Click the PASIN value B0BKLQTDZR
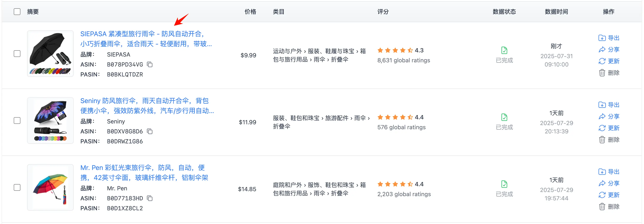Viewport: 644px width, 224px height. click(125, 75)
